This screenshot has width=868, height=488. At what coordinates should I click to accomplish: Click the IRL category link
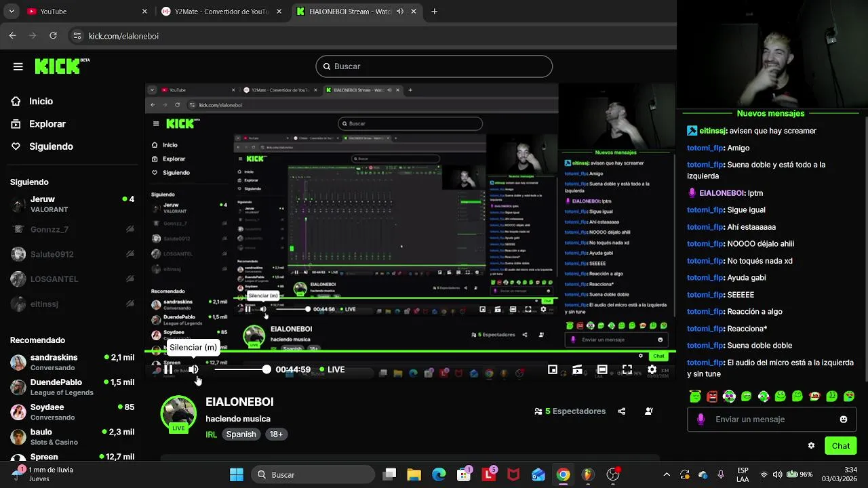pyautogui.click(x=212, y=434)
